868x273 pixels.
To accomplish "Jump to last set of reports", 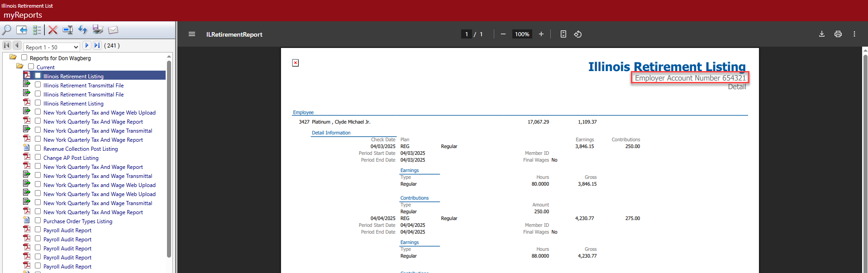I will click(x=97, y=45).
